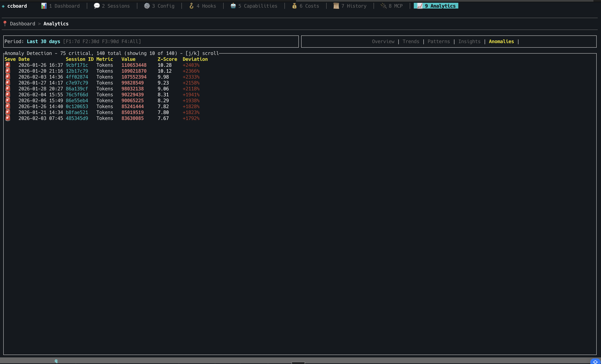
Task: Click the F1:7d period shortcut
Action: [72, 41]
